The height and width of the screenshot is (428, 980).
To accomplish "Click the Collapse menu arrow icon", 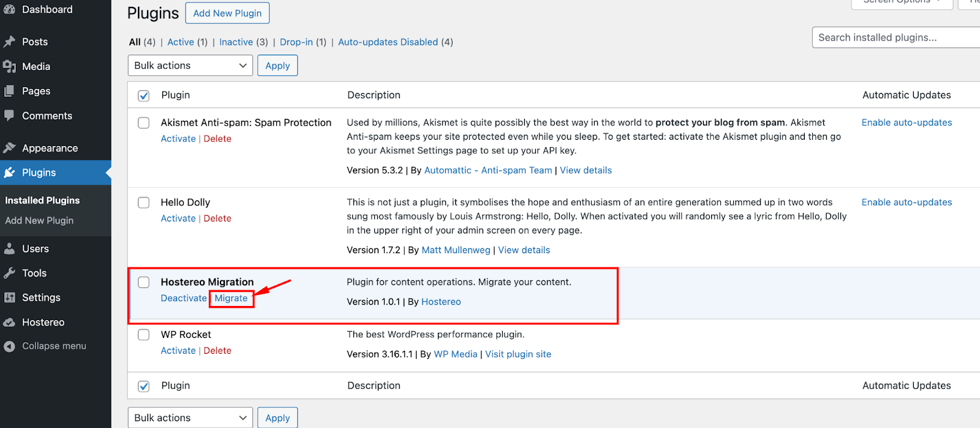I will (9, 346).
